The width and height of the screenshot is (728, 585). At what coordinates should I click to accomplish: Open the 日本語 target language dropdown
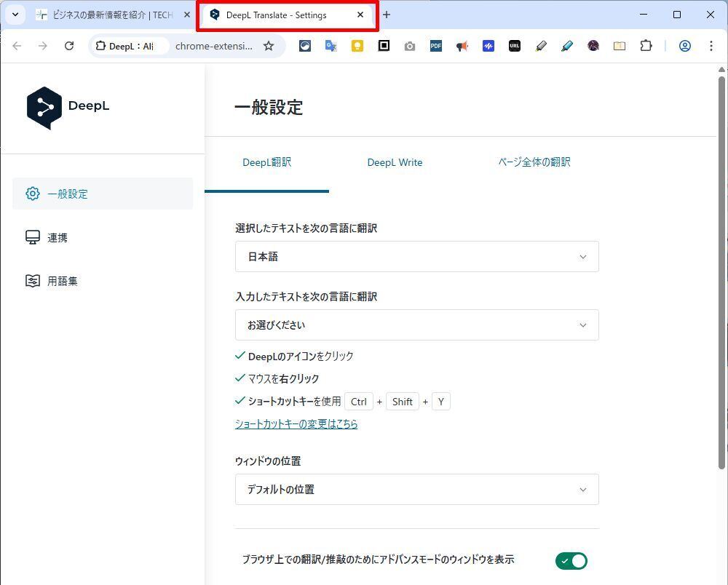tap(417, 257)
